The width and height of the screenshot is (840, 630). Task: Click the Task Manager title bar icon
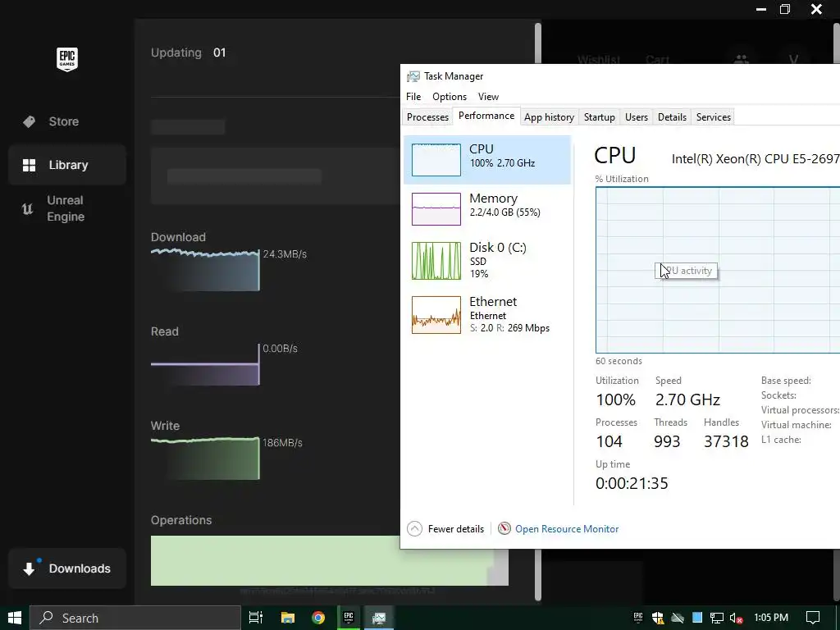[x=413, y=76]
